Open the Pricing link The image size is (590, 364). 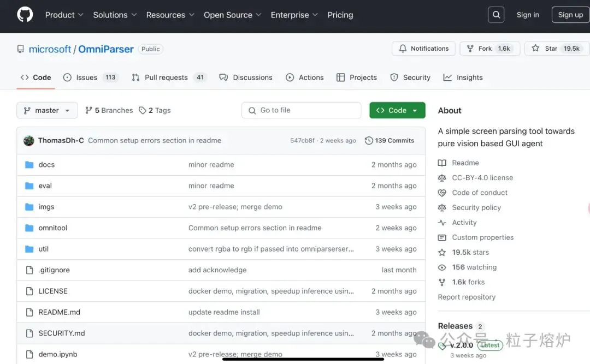coord(340,15)
